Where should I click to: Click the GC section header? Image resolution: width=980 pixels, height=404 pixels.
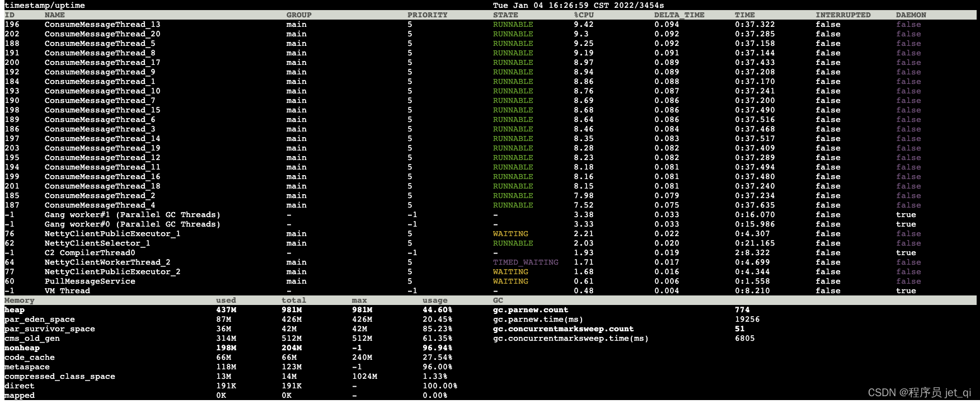[498, 300]
